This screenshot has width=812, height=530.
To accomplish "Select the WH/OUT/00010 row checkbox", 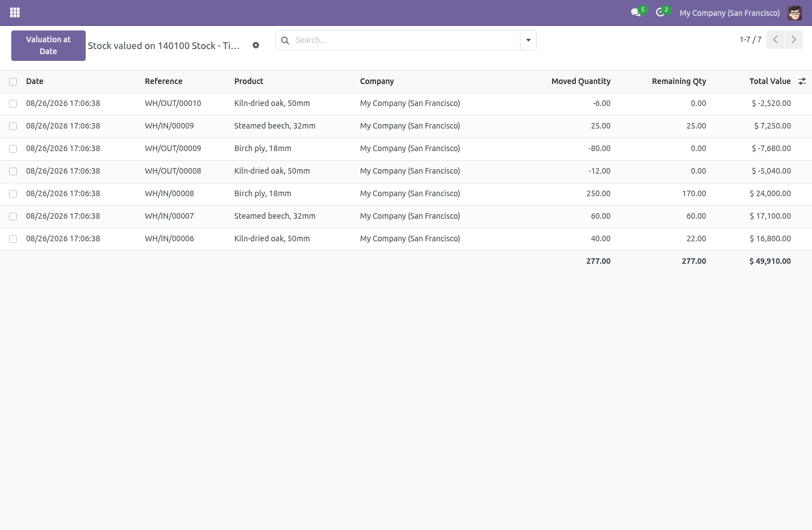I will [x=13, y=104].
